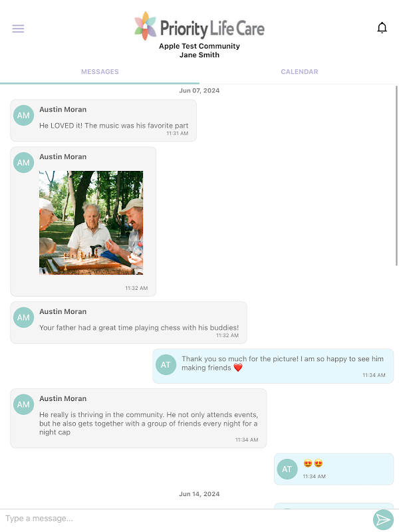Image resolution: width=399 pixels, height=532 pixels.
Task: Click the Apple Test Community title
Action: (x=199, y=46)
